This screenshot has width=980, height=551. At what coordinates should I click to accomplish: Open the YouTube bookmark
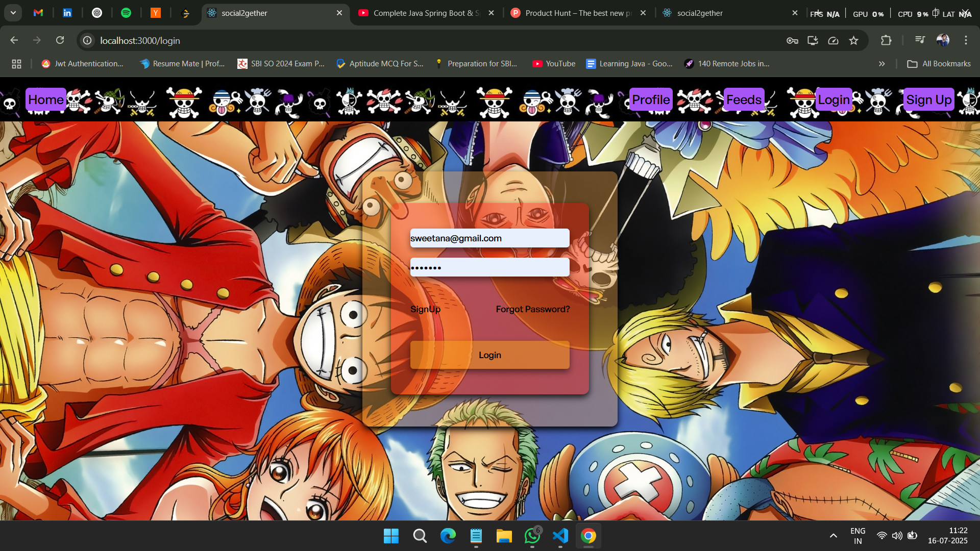pyautogui.click(x=554, y=63)
